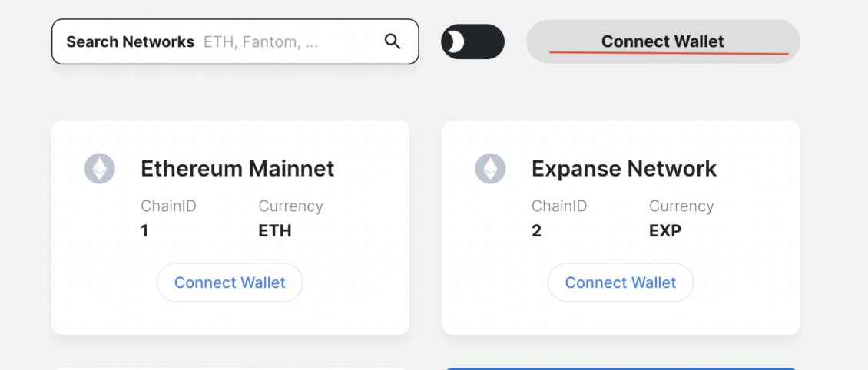Select the Ethereum Mainnet title

[x=237, y=168]
